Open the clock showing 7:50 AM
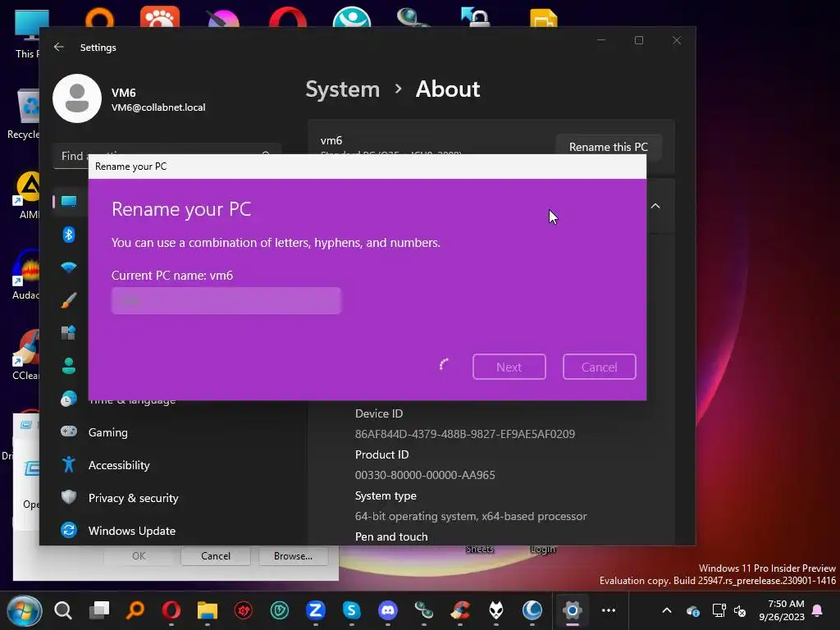Viewport: 840px width, 630px height. [x=782, y=610]
